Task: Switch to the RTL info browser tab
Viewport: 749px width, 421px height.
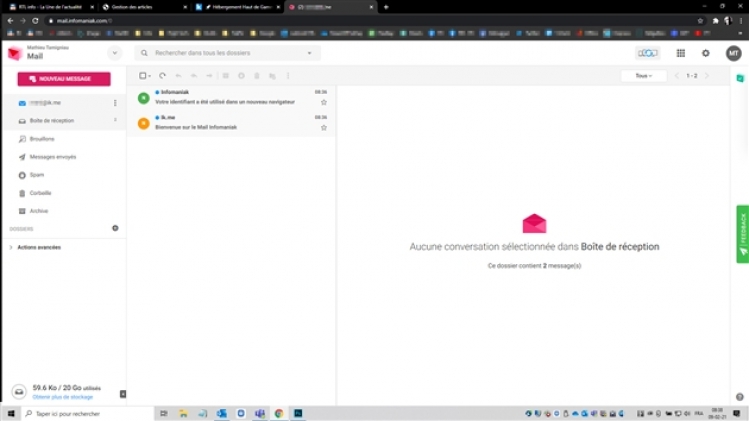Action: click(x=51, y=7)
